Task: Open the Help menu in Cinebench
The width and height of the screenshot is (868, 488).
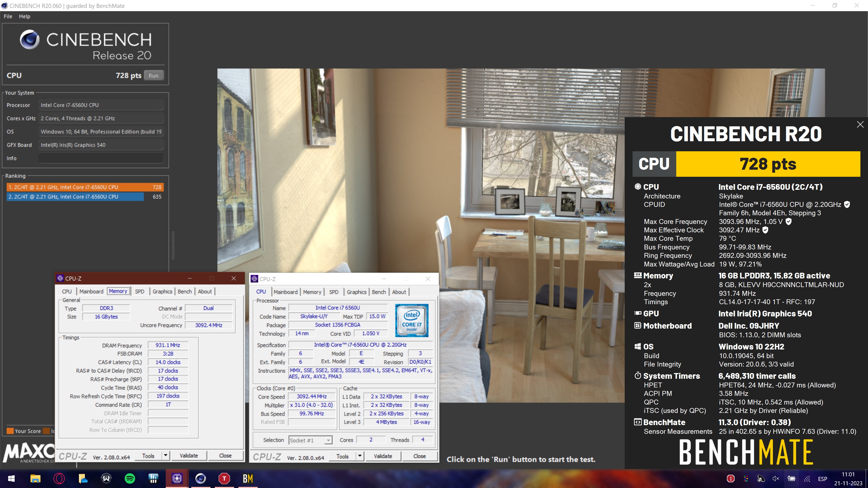Action: pyautogui.click(x=24, y=16)
